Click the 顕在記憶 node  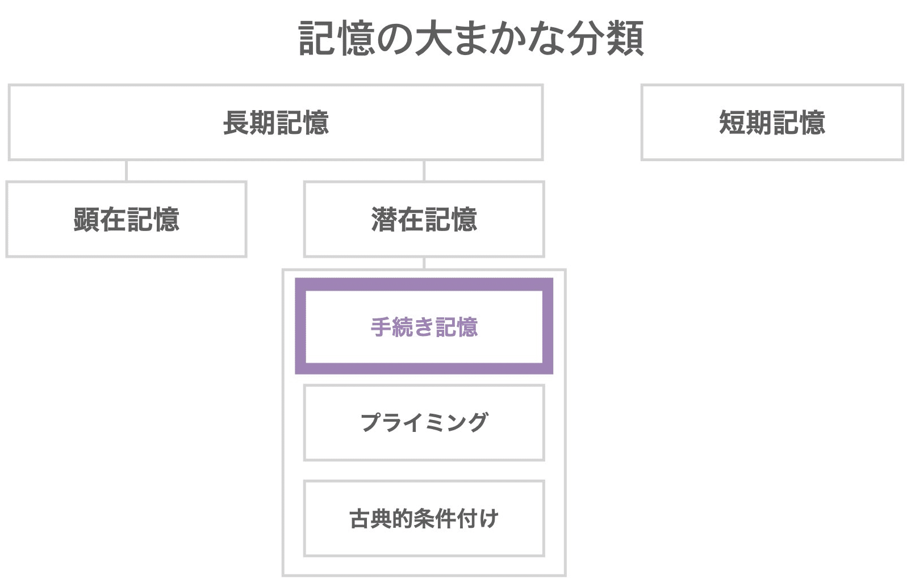(x=126, y=219)
